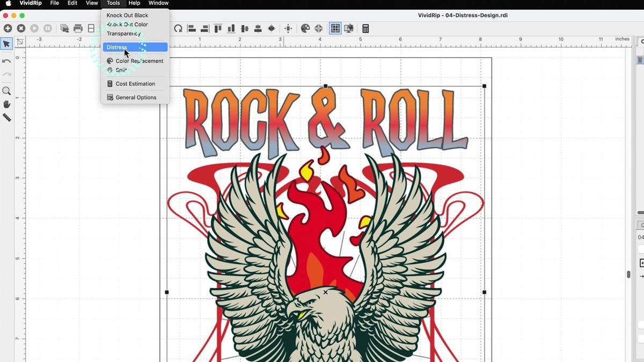Pick the hand pan tool

(6, 104)
